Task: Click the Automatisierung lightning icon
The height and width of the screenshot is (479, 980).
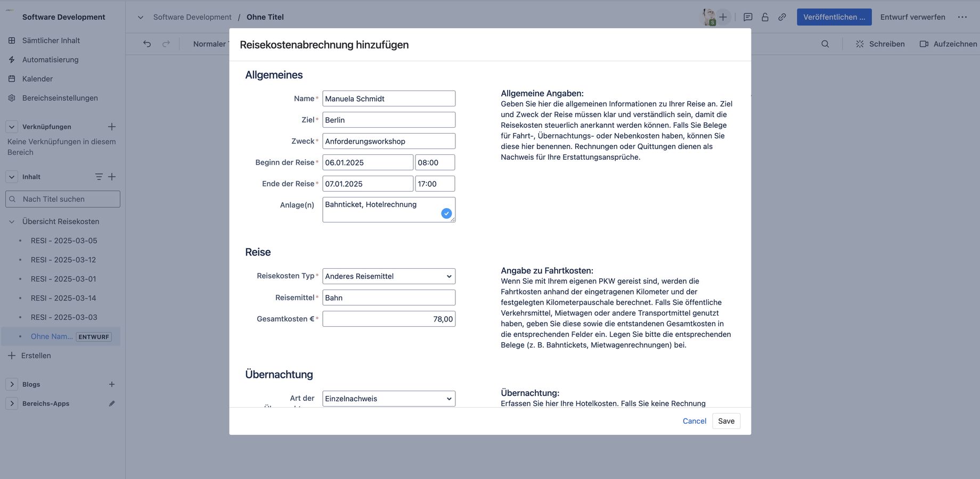Action: tap(12, 60)
